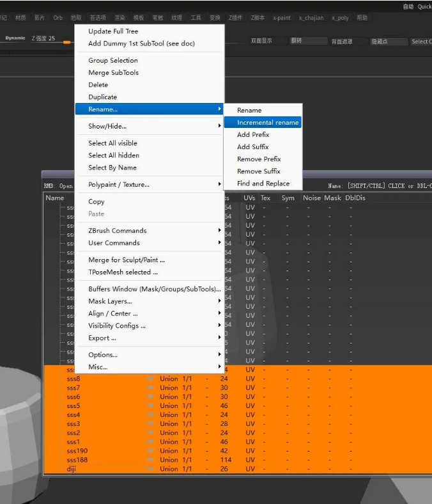Viewport: 432px width, 504px height.
Task: Expand the ZBrush Commands submenu
Action: coord(150,230)
